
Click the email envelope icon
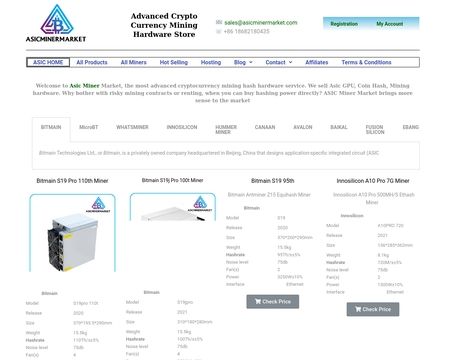point(219,22)
